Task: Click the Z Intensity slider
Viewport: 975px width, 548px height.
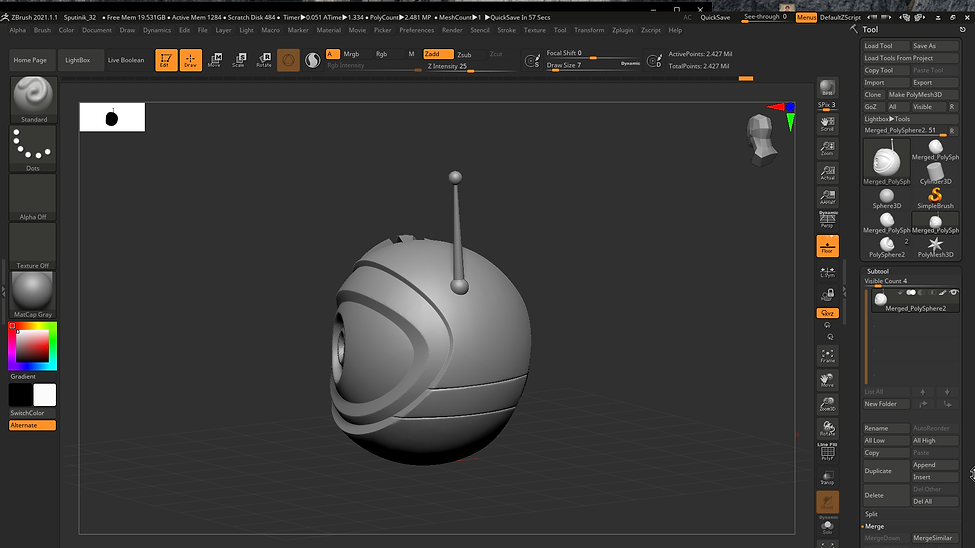Action: click(x=471, y=67)
